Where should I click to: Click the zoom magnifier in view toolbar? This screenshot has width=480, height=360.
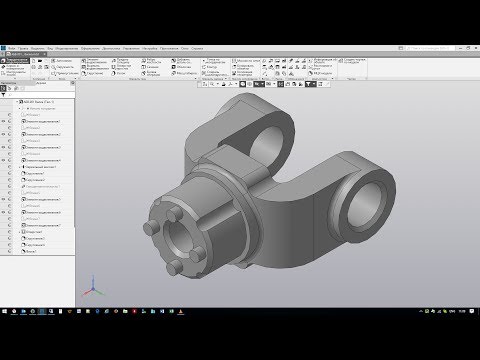tap(212, 84)
